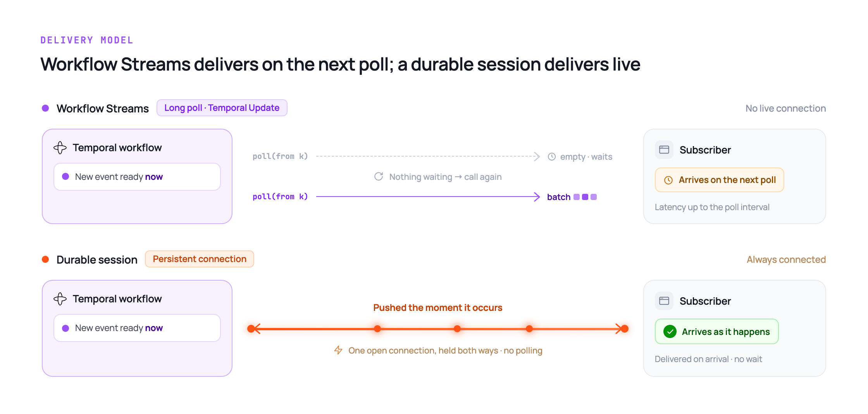Click the Subscriber window icon in top card

tap(664, 150)
